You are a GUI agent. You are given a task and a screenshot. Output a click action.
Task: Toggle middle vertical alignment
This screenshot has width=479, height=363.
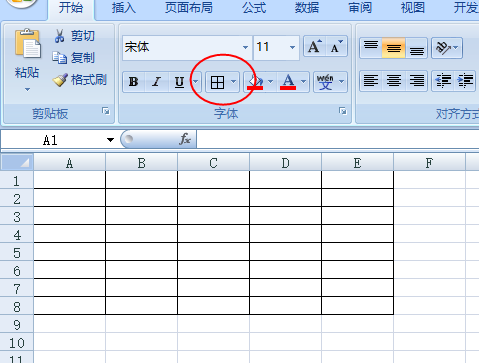[394, 48]
